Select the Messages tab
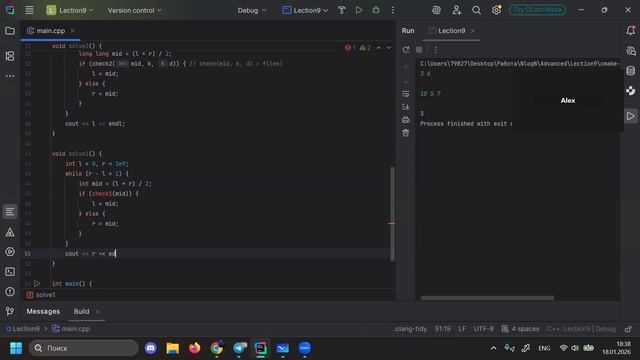 tap(43, 311)
